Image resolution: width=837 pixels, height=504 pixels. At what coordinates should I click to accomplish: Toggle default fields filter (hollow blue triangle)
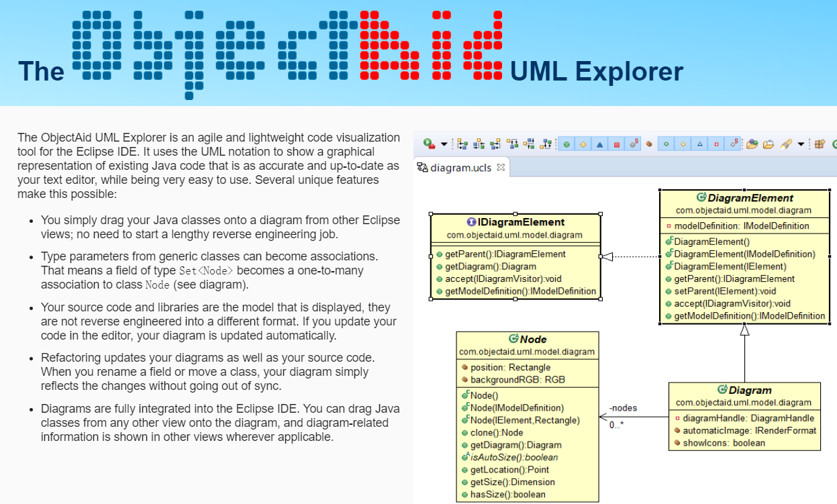click(x=699, y=144)
